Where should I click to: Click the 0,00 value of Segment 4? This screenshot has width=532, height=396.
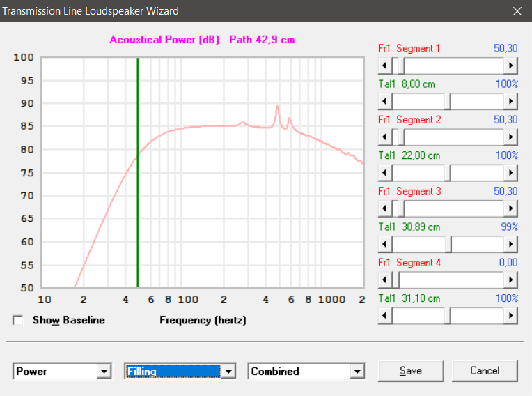[x=508, y=263]
